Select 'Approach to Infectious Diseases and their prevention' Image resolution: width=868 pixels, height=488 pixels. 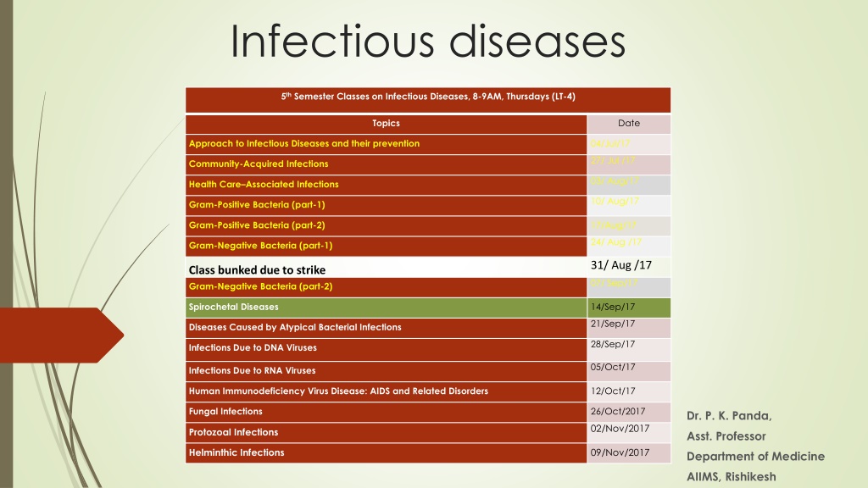click(x=304, y=144)
